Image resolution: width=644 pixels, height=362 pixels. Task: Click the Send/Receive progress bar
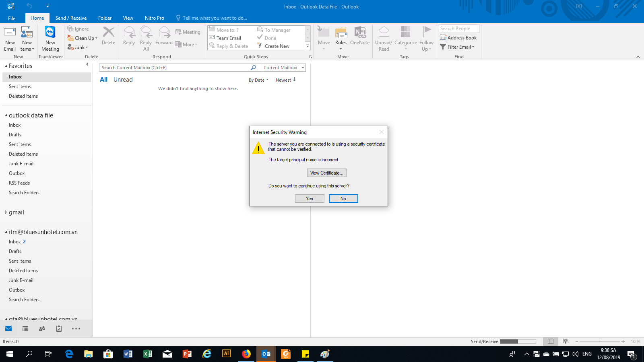click(518, 341)
